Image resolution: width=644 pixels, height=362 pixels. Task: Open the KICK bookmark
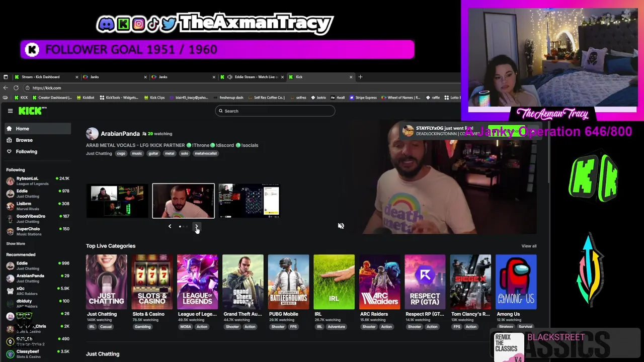(x=21, y=98)
